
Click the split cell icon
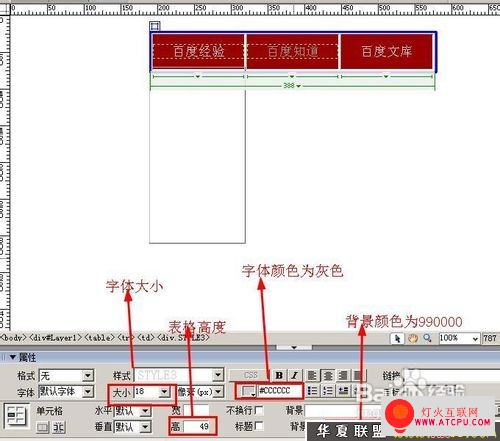click(x=58, y=427)
